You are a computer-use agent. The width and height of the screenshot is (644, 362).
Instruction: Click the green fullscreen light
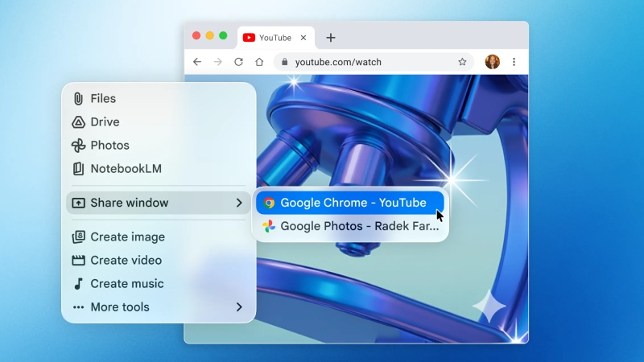point(223,35)
